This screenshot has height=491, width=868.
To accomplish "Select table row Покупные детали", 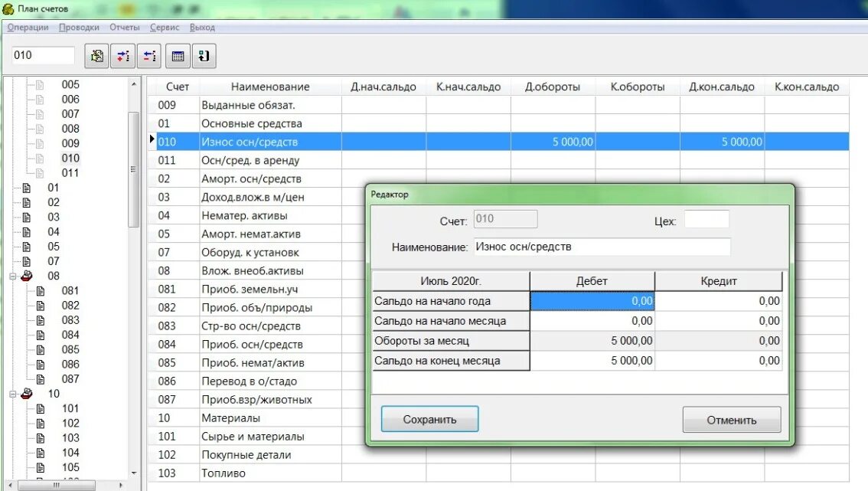I will 498,455.
